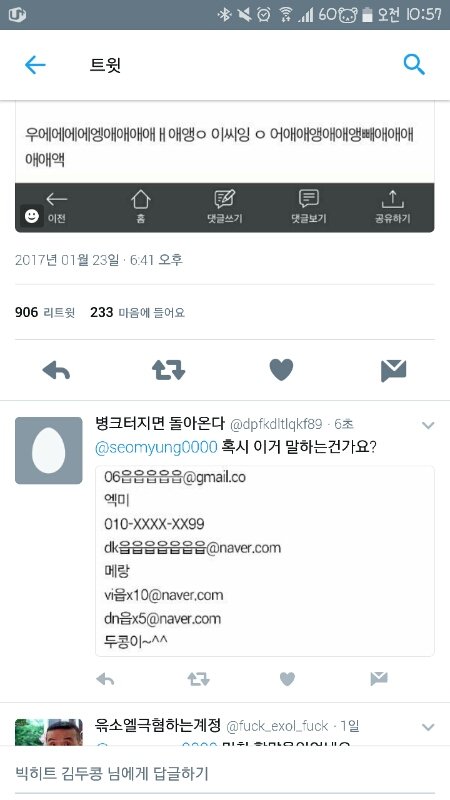Viewport: 450px width, 800px height.
Task: Reply to 병크터지면 돌아온다's tweet
Action: [x=105, y=679]
